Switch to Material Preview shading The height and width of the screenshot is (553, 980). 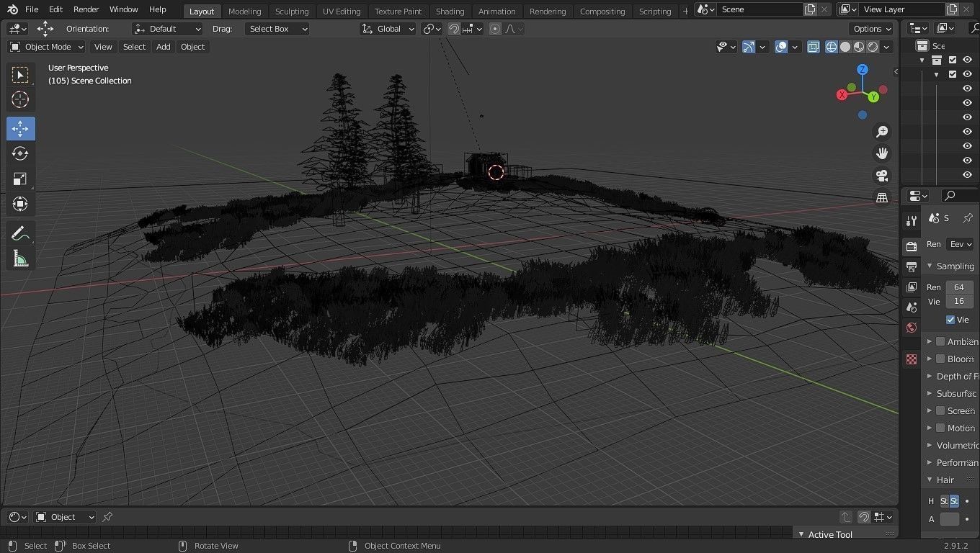[859, 47]
